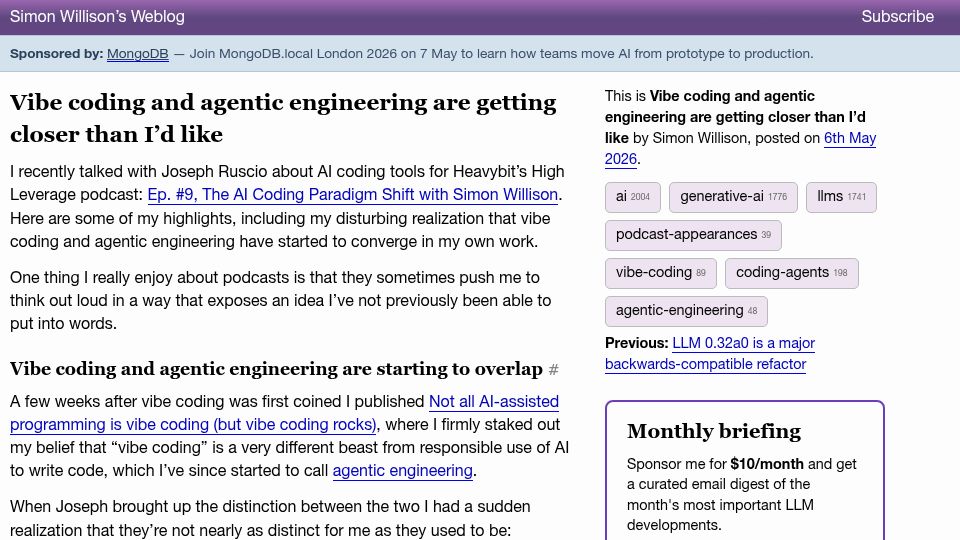
Task: Select the vibe-coding tag
Action: [661, 273]
